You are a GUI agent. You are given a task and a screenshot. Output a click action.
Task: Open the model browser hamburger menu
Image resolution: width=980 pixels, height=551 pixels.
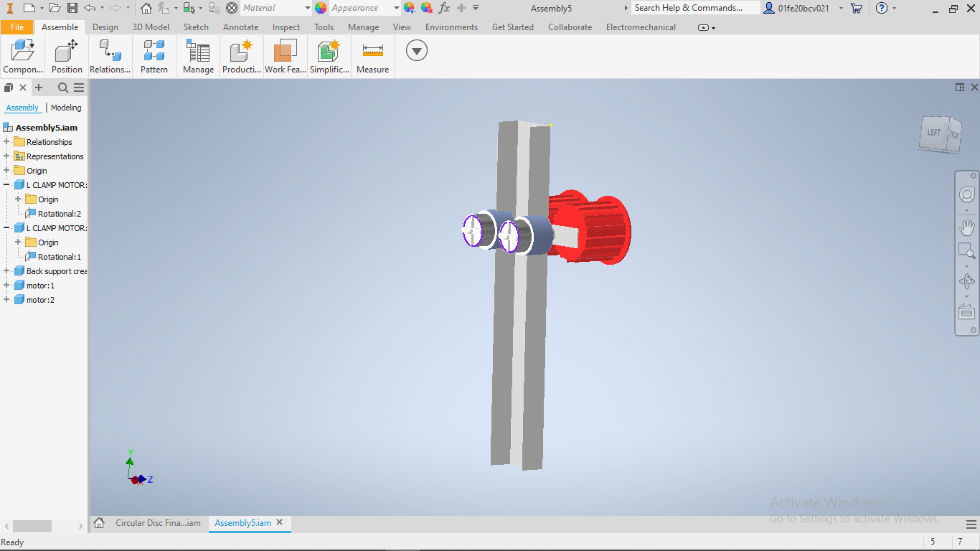[x=79, y=88]
